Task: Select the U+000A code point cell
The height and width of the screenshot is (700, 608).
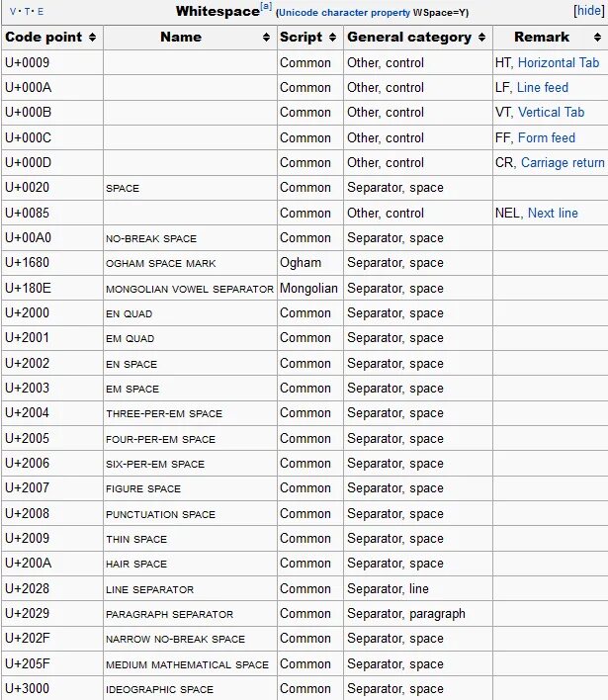Action: (x=52, y=87)
